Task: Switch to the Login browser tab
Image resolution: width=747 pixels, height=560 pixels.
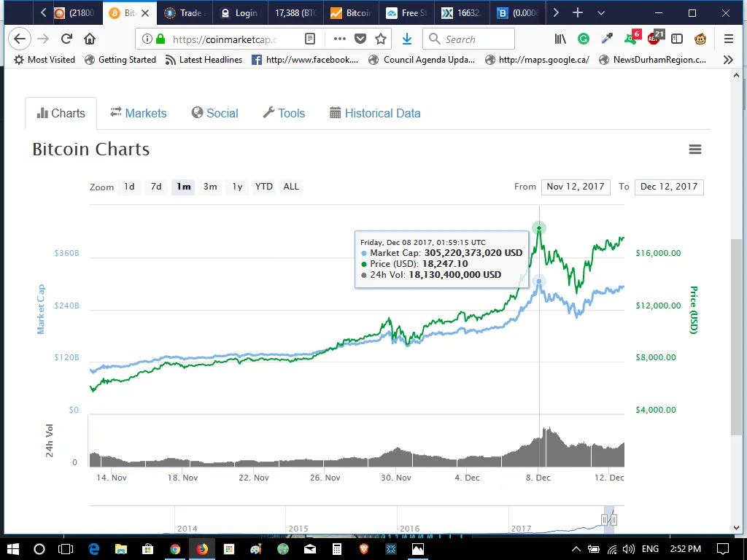Action: (x=240, y=13)
